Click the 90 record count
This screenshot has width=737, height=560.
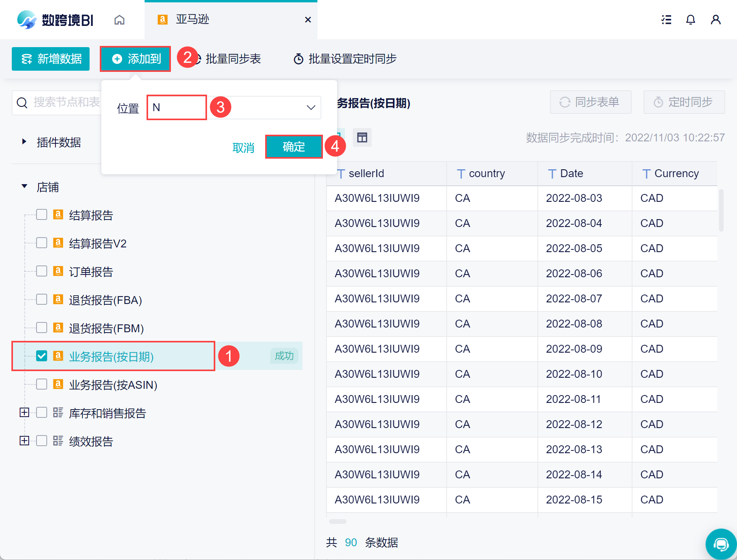coord(351,543)
